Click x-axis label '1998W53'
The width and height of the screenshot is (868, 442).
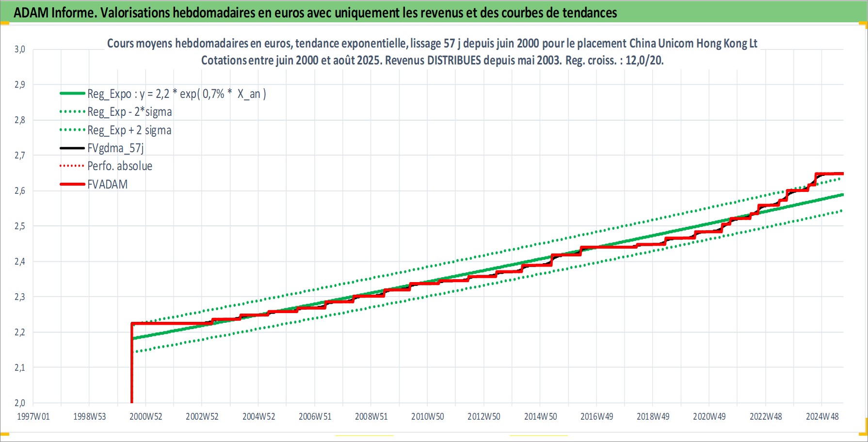coord(89,417)
